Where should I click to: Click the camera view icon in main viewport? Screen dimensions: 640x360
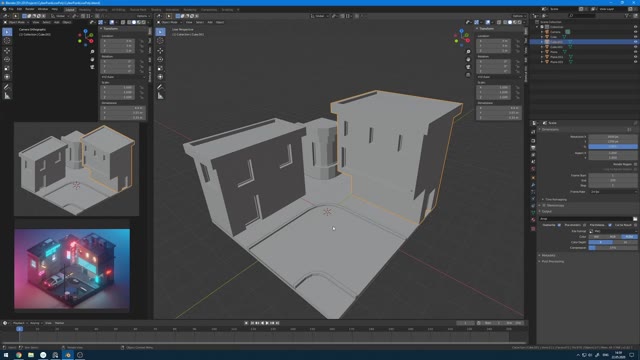[x=468, y=67]
